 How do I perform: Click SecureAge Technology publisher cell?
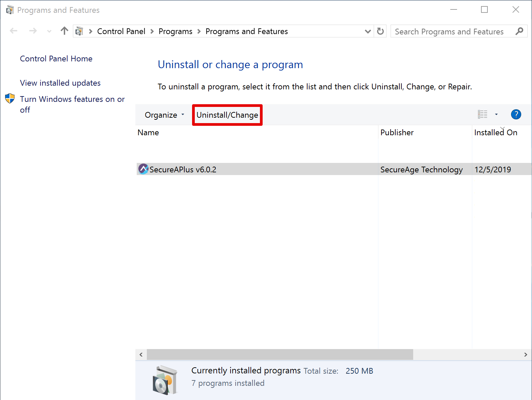click(422, 169)
